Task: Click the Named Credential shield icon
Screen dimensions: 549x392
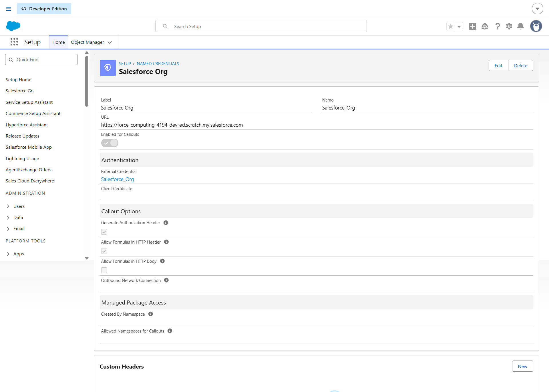Action: (x=108, y=68)
